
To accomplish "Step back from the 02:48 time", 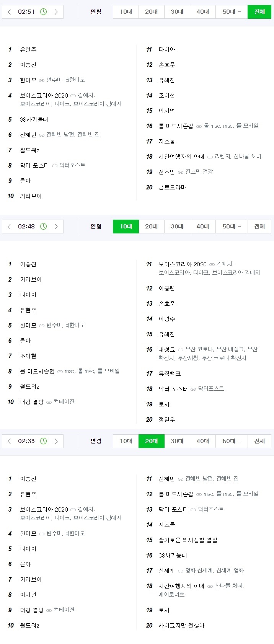I will pyautogui.click(x=10, y=227).
